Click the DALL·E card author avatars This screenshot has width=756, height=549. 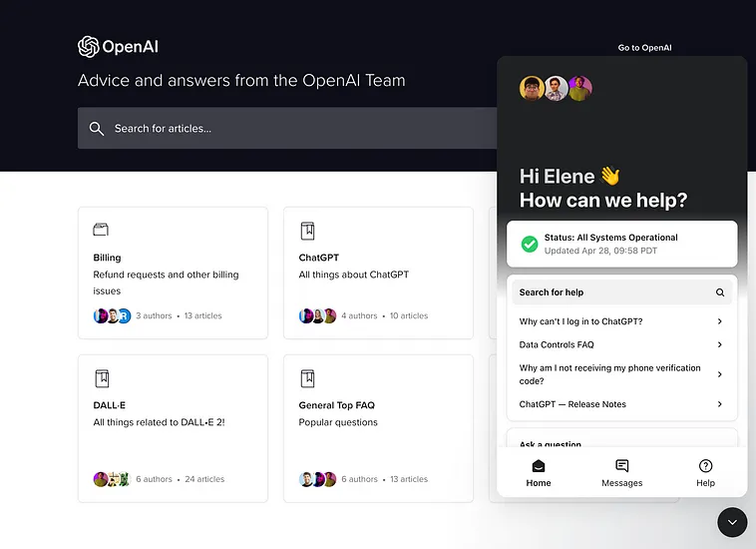pos(112,479)
